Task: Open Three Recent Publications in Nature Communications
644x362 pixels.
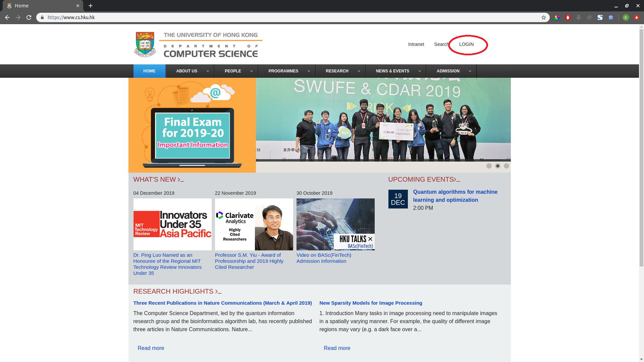Action: point(222,303)
